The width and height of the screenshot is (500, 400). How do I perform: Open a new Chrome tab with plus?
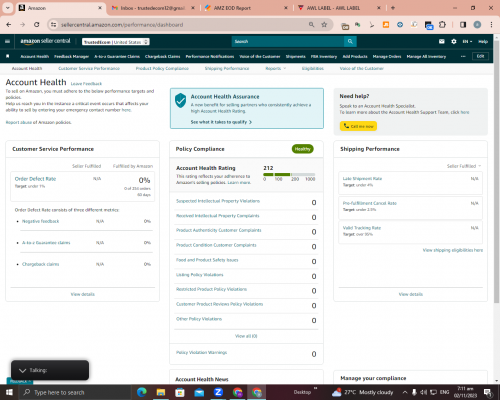(x=393, y=8)
